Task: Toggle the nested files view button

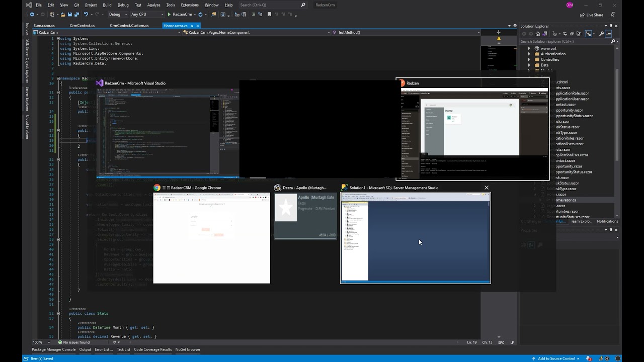Action: pyautogui.click(x=588, y=34)
